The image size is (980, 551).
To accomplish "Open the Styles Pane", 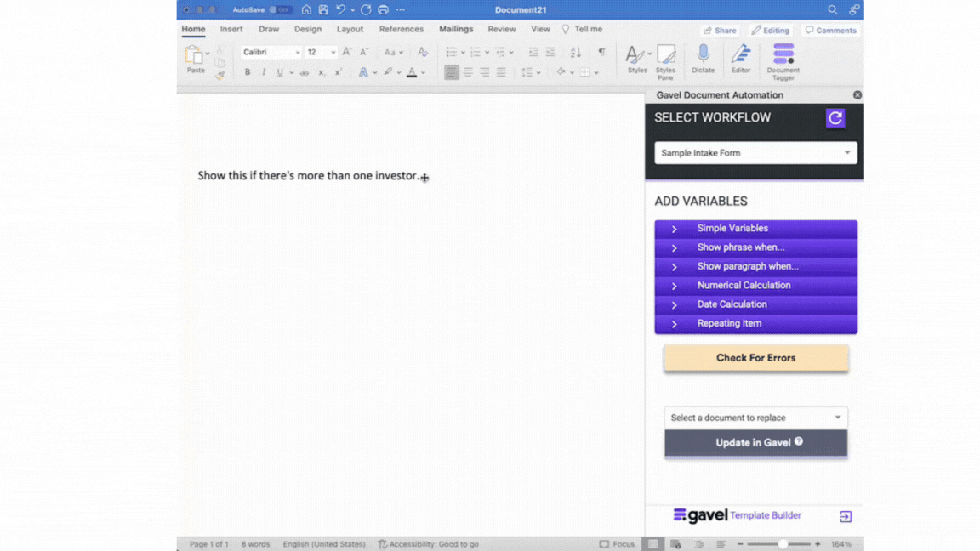I will (x=666, y=58).
